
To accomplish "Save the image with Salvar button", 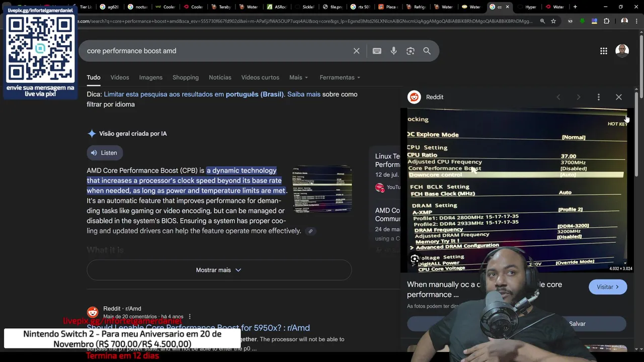I will (578, 324).
